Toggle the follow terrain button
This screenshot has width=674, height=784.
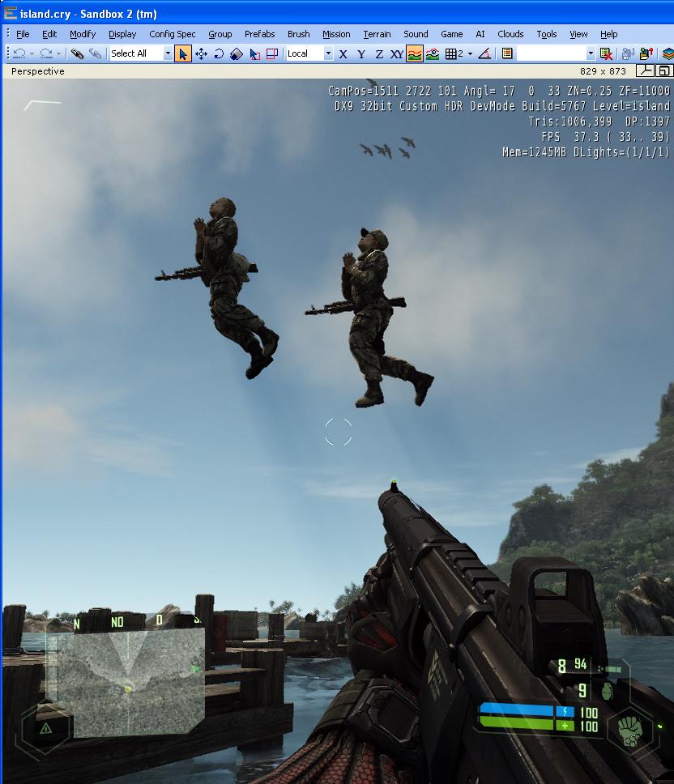(415, 53)
